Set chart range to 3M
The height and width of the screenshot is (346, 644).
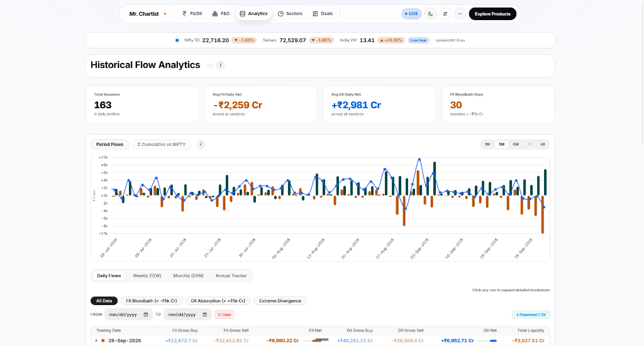pos(501,144)
